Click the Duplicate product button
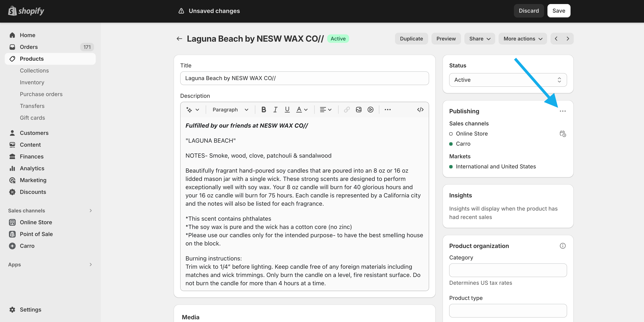644x322 pixels. pos(411,39)
